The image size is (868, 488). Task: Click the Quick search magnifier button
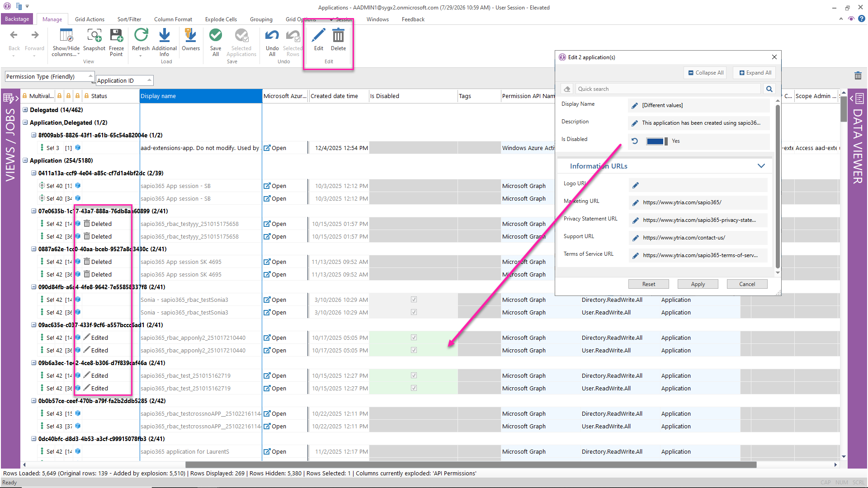(769, 89)
